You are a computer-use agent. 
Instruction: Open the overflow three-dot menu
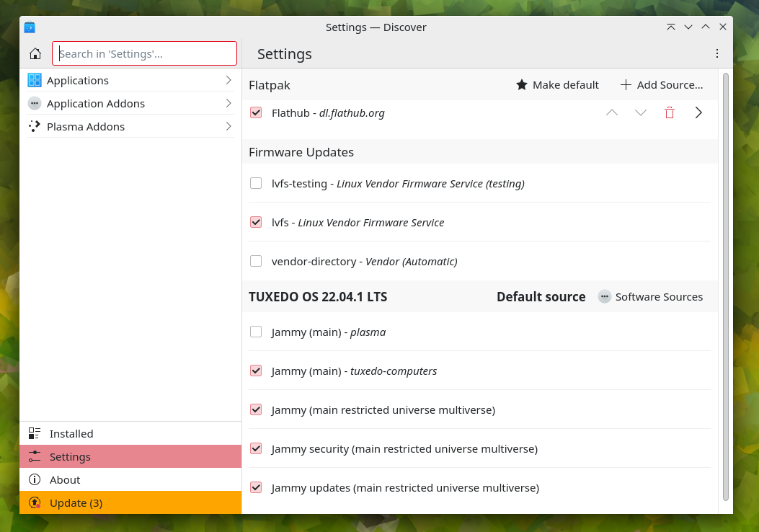(717, 53)
